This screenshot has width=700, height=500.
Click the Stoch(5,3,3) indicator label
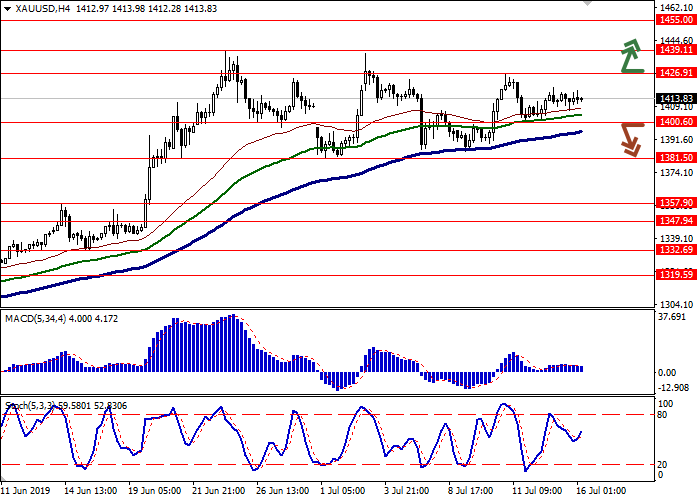pos(30,405)
